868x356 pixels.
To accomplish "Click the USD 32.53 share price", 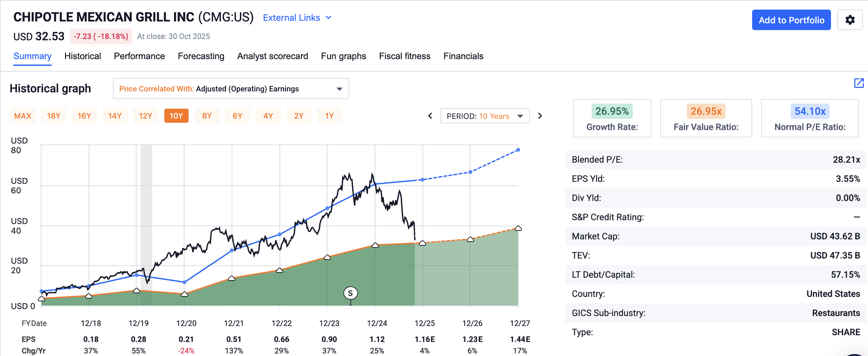I will click(x=39, y=37).
